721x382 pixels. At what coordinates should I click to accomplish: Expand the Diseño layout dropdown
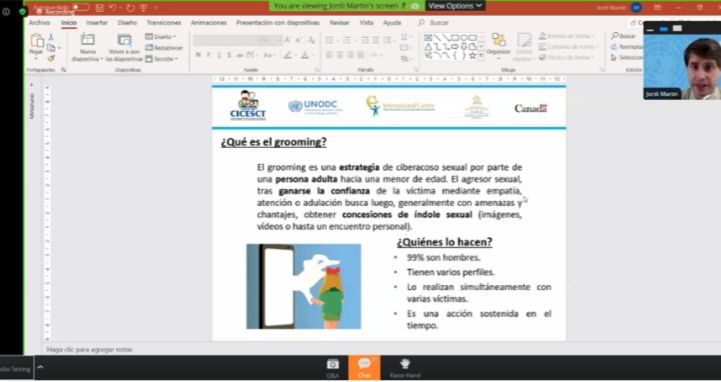[161, 37]
